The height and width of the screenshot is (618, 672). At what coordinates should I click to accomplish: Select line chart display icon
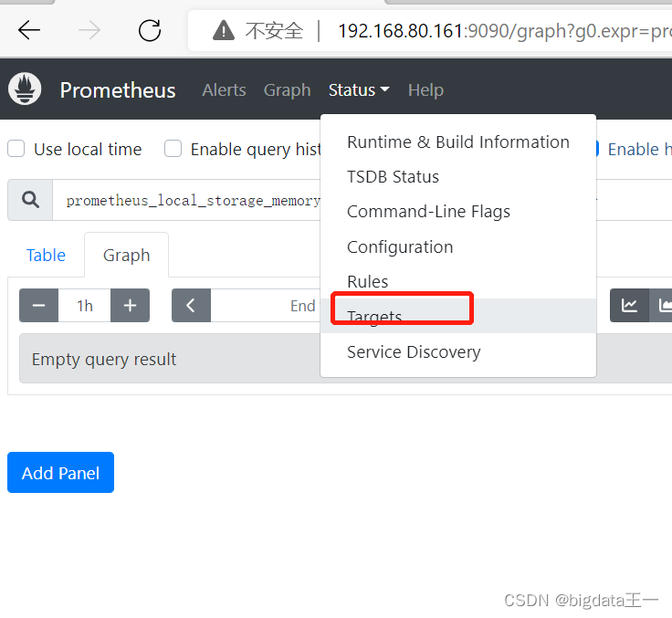click(x=629, y=305)
